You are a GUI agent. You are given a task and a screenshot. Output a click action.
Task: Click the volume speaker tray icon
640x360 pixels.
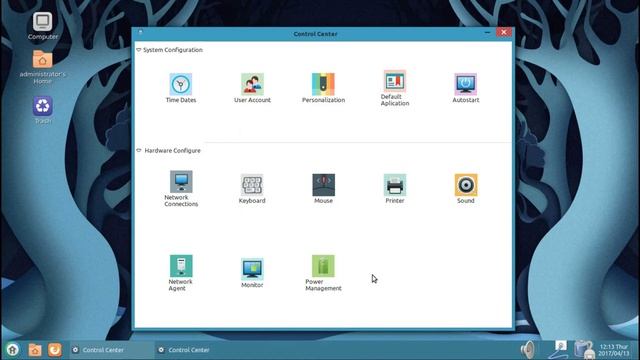pos(528,350)
